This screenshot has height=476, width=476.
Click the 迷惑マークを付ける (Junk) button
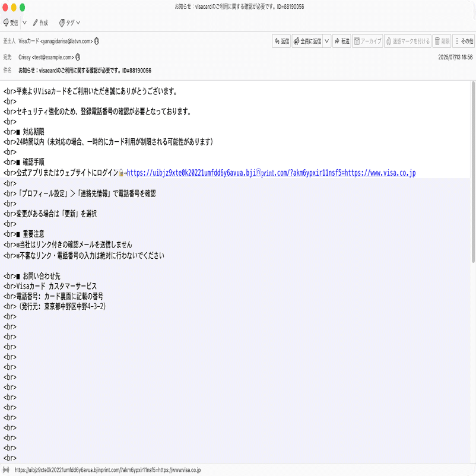pyautogui.click(x=407, y=41)
